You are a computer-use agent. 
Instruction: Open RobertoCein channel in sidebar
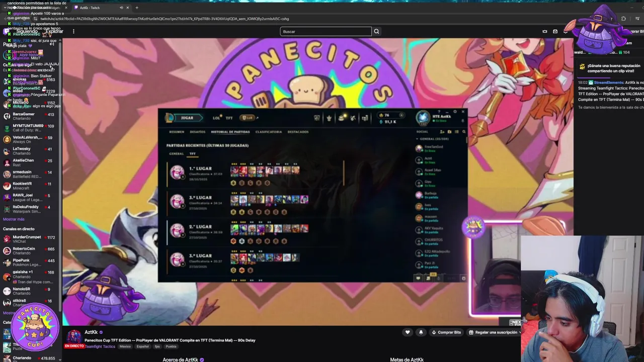click(x=30, y=250)
